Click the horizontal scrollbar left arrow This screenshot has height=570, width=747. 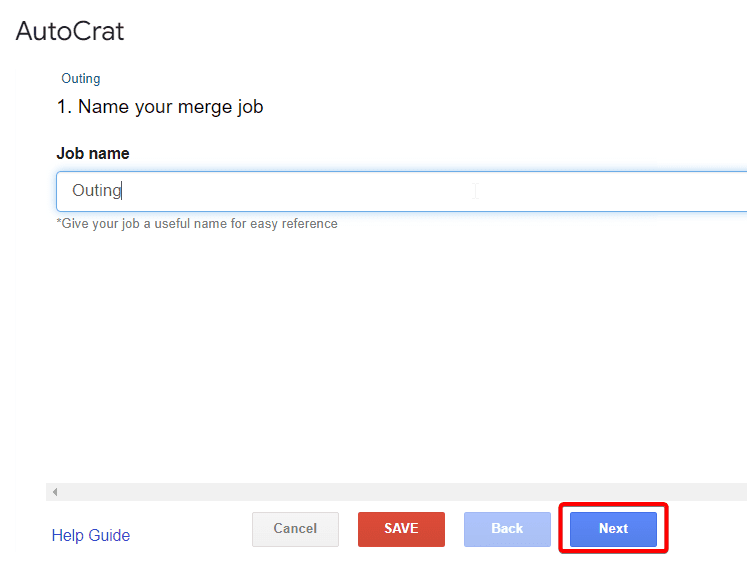55,492
